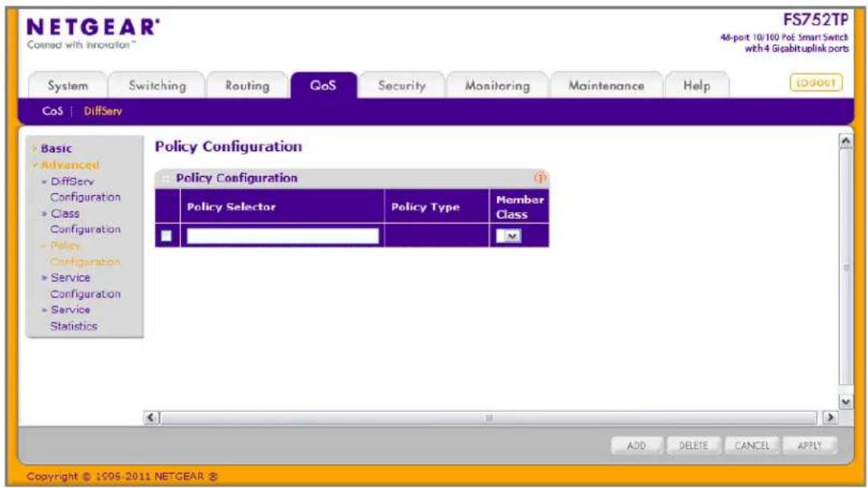Click the Policy Selector text field
The height and width of the screenshot is (488, 868).
[283, 236]
